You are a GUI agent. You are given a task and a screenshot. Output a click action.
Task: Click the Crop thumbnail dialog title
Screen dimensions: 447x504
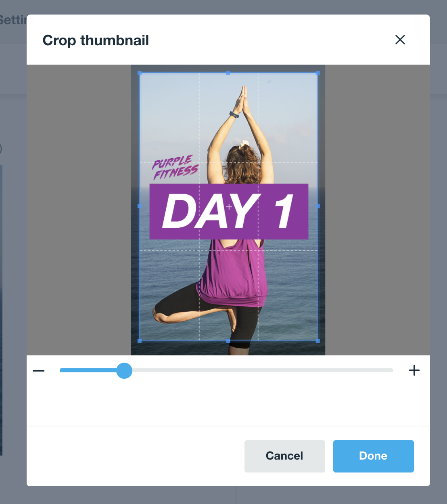coord(96,40)
